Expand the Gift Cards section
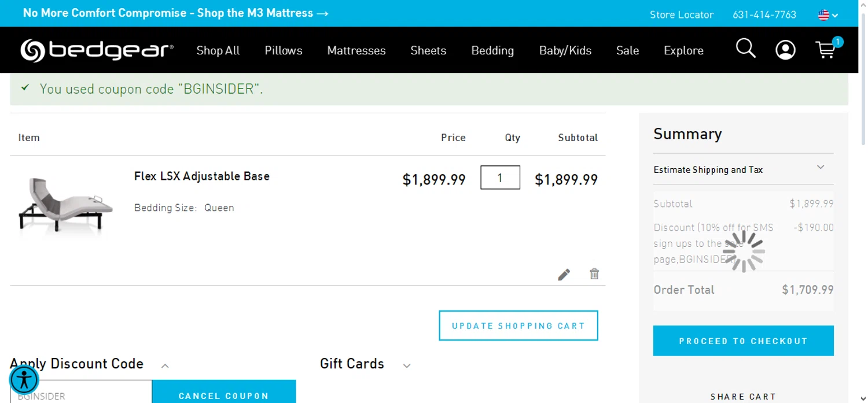This screenshot has height=403, width=868. click(x=365, y=364)
